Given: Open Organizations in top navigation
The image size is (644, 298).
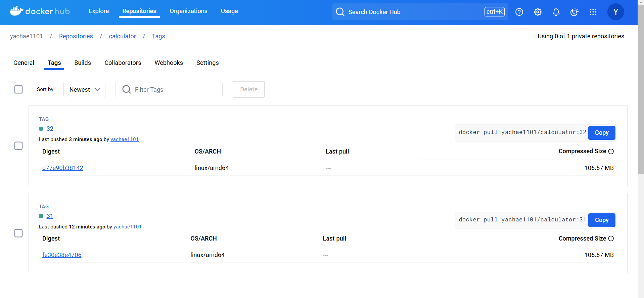Looking at the screenshot, I should (x=188, y=11).
